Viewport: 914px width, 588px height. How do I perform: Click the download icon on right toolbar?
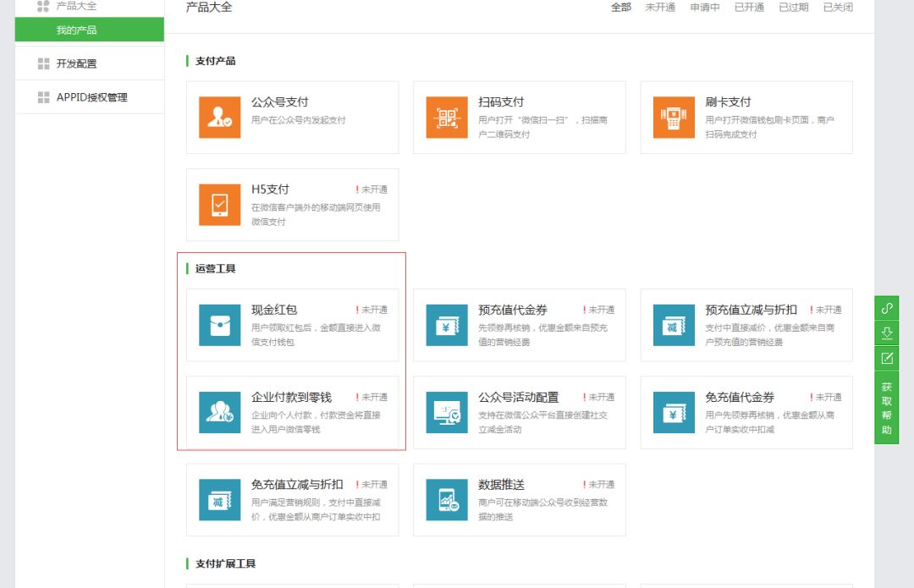pyautogui.click(x=887, y=332)
